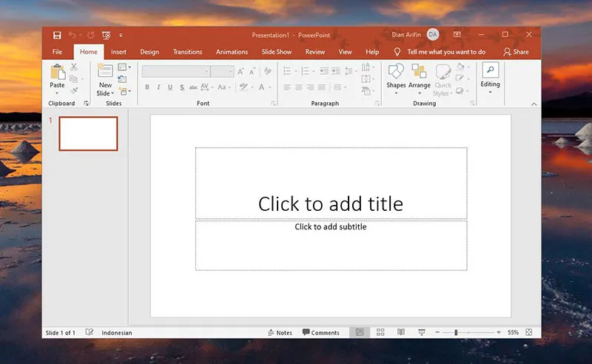Add a slide with the New Slide icon
Screen dimensions: 592x364
(105, 72)
